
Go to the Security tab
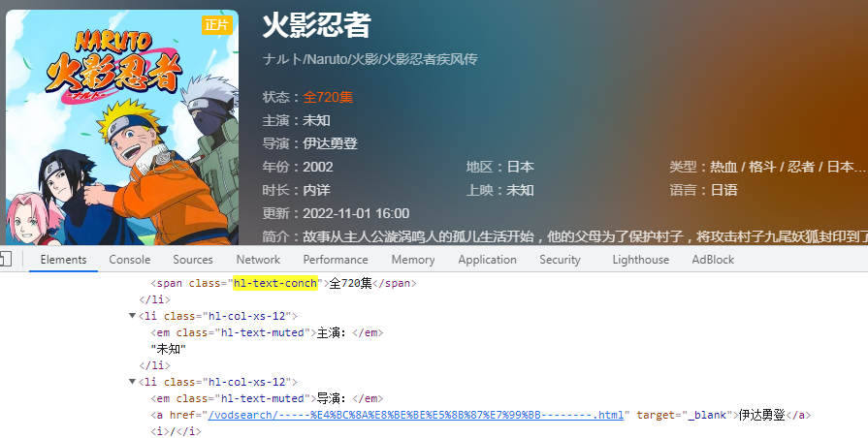coord(560,260)
